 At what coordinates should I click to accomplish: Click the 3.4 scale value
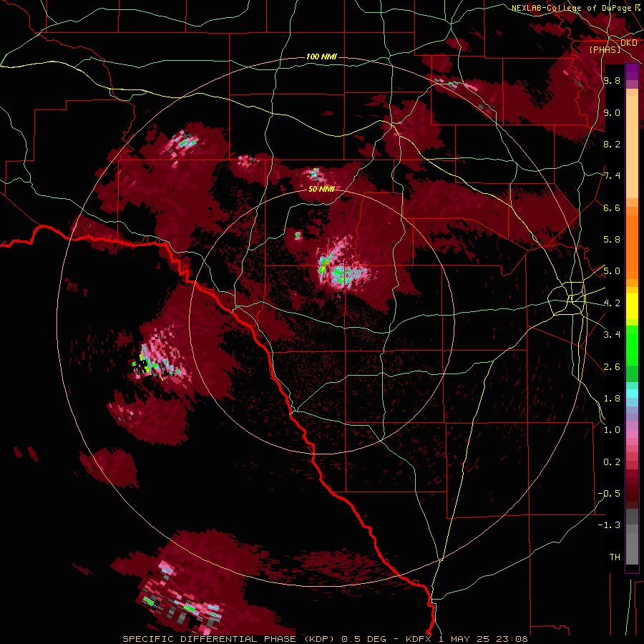click(x=612, y=335)
